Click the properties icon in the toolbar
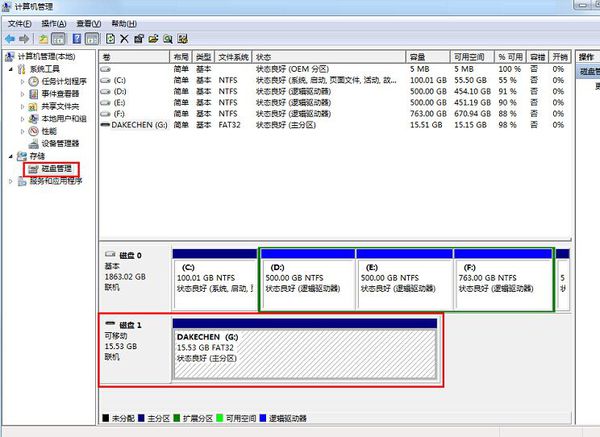Screen dimensions: 600x437 click(x=139, y=39)
